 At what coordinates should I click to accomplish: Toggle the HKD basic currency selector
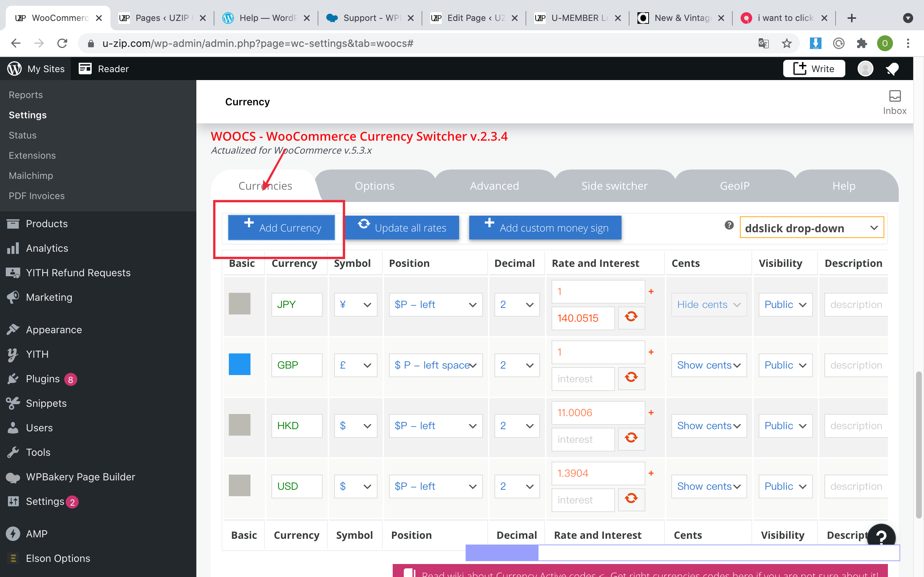[239, 425]
